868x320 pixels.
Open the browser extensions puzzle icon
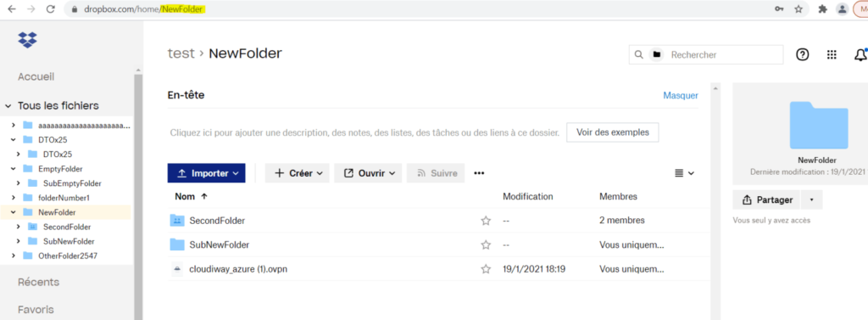pyautogui.click(x=822, y=8)
